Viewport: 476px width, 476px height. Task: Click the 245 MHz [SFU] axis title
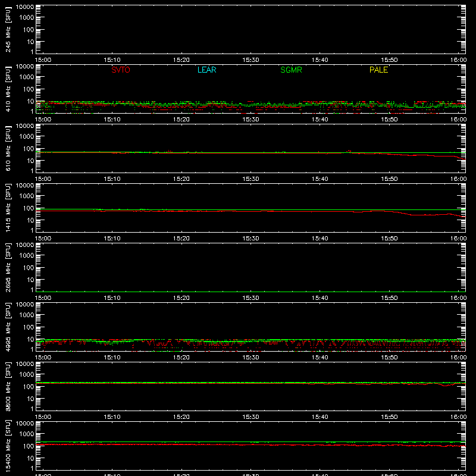8,30
